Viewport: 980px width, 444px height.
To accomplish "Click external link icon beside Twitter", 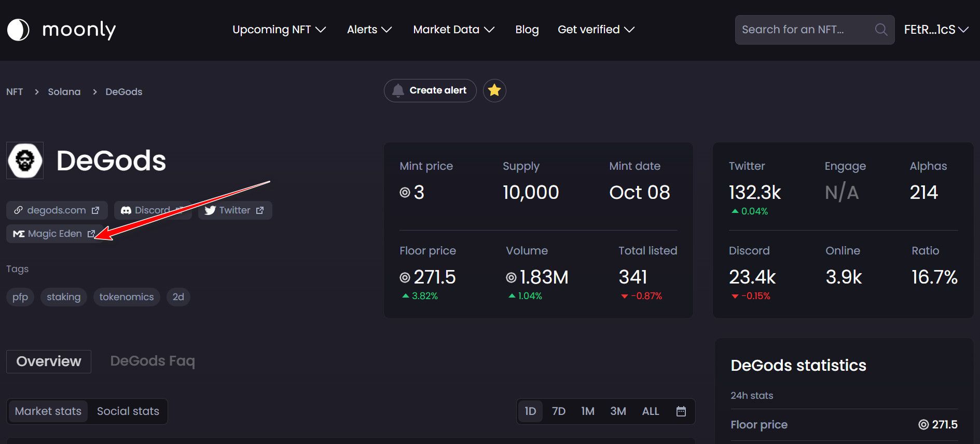I will pos(260,210).
